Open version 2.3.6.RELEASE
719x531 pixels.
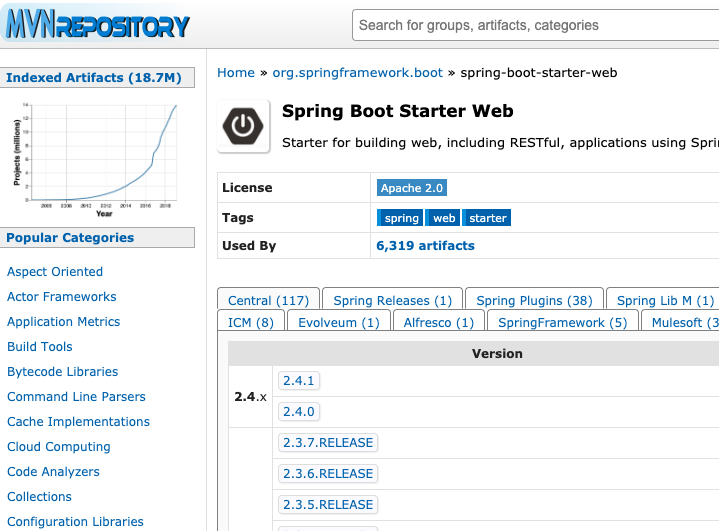coord(328,473)
